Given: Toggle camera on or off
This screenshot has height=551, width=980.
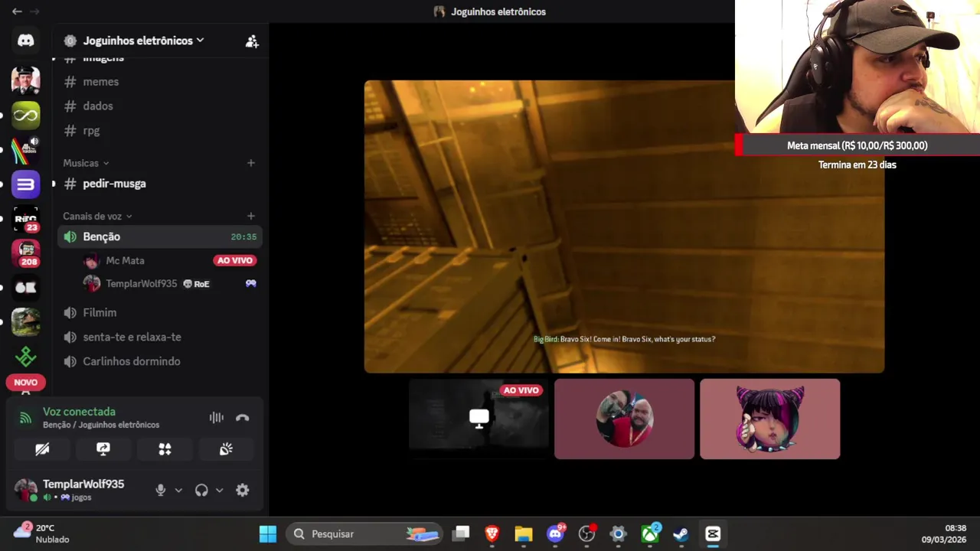Looking at the screenshot, I should pyautogui.click(x=42, y=449).
